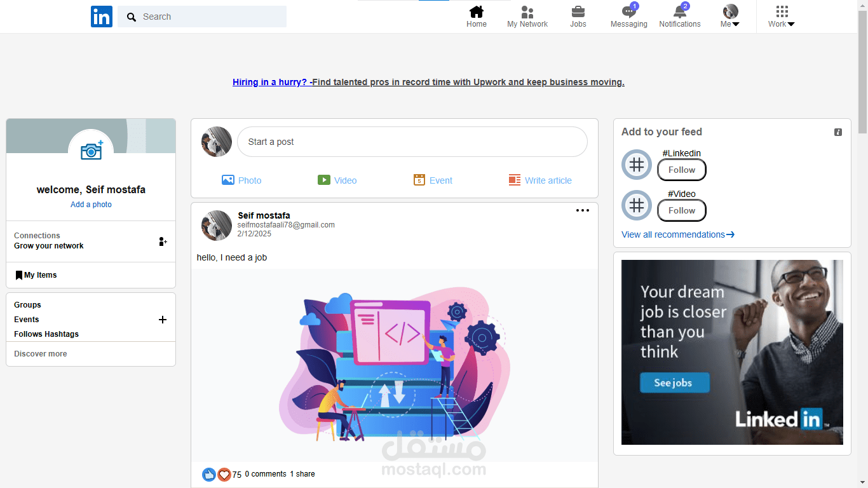This screenshot has height=488, width=868.
Task: Click the See jobs ad button
Action: 674,383
